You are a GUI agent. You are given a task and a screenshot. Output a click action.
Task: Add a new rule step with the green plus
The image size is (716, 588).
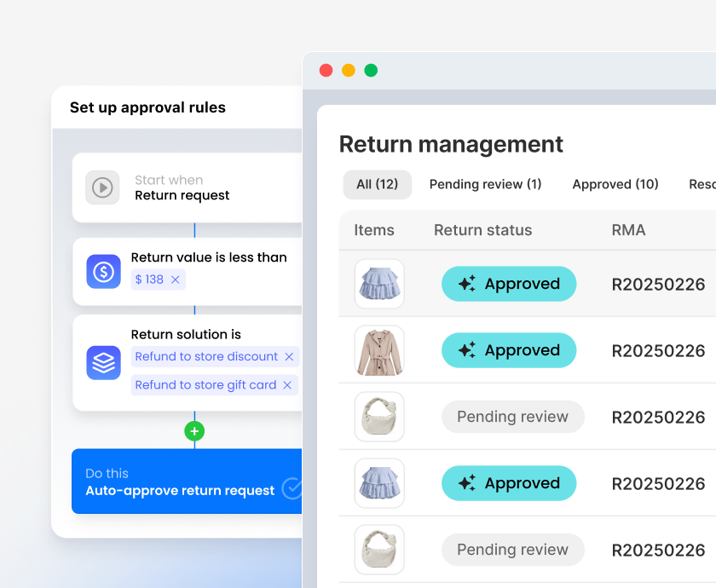tap(194, 431)
